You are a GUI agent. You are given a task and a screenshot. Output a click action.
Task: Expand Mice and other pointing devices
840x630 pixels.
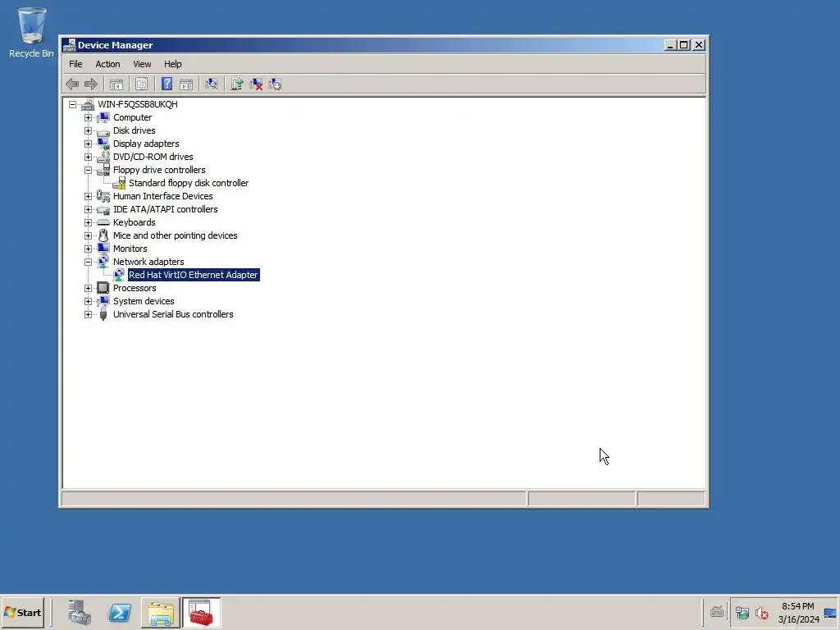coord(88,235)
